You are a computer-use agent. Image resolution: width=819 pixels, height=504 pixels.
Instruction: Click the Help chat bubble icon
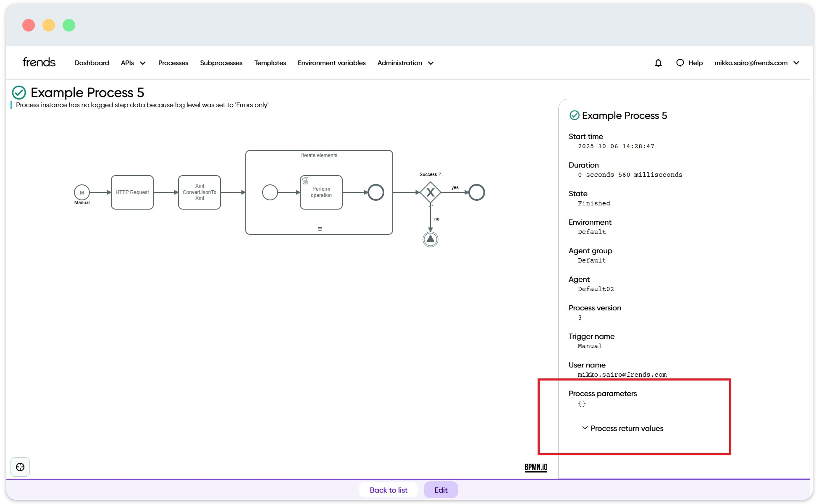pyautogui.click(x=680, y=63)
